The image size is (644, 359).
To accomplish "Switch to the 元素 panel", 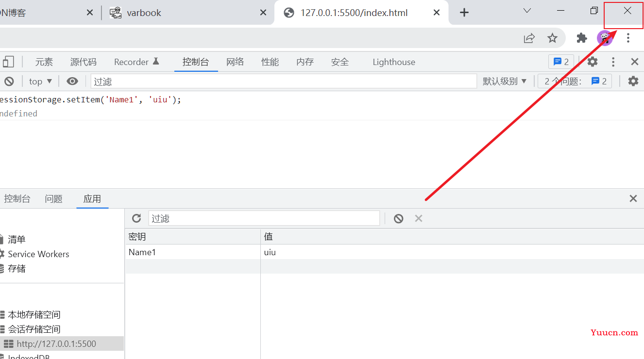I will click(x=44, y=62).
